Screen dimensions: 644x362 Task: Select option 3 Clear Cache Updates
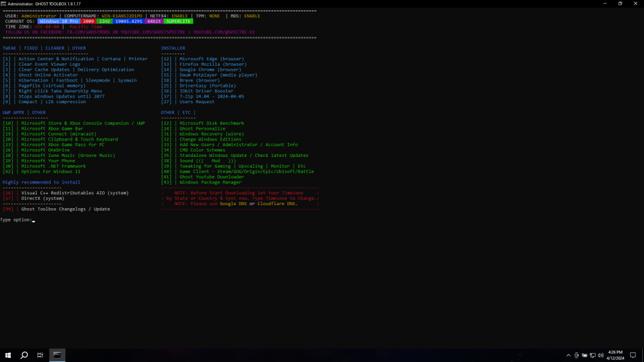[x=68, y=70]
